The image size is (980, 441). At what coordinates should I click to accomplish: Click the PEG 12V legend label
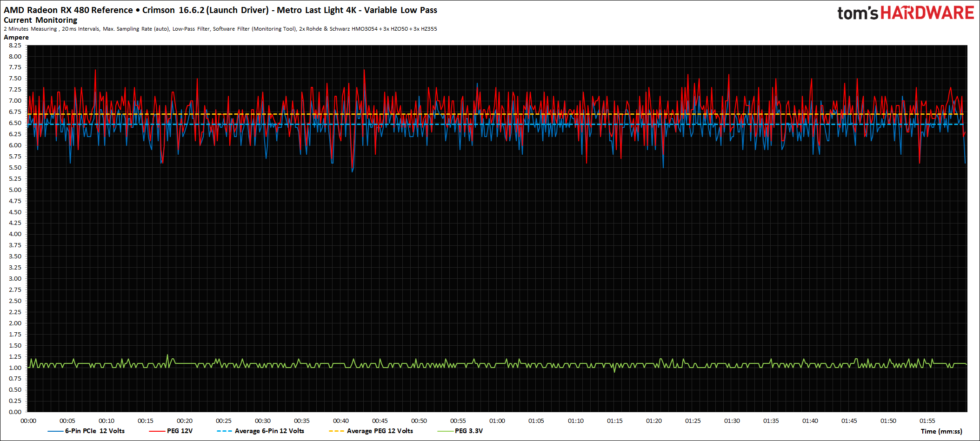(180, 431)
